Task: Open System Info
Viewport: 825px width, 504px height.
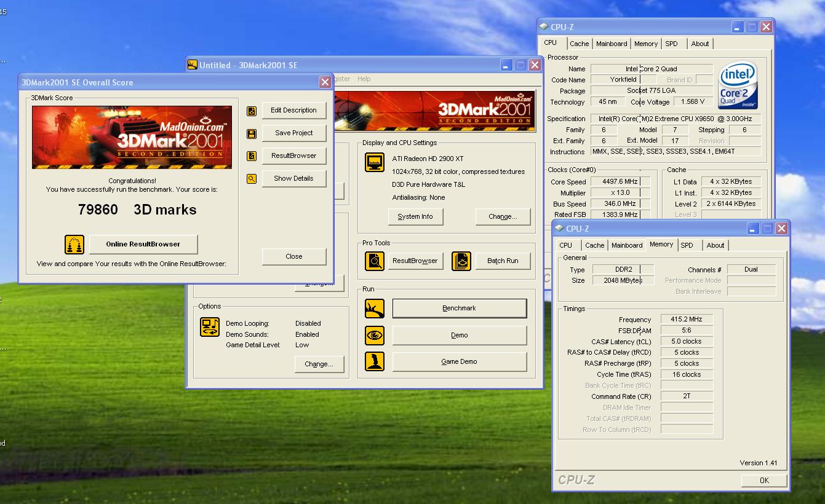Action: tap(415, 217)
